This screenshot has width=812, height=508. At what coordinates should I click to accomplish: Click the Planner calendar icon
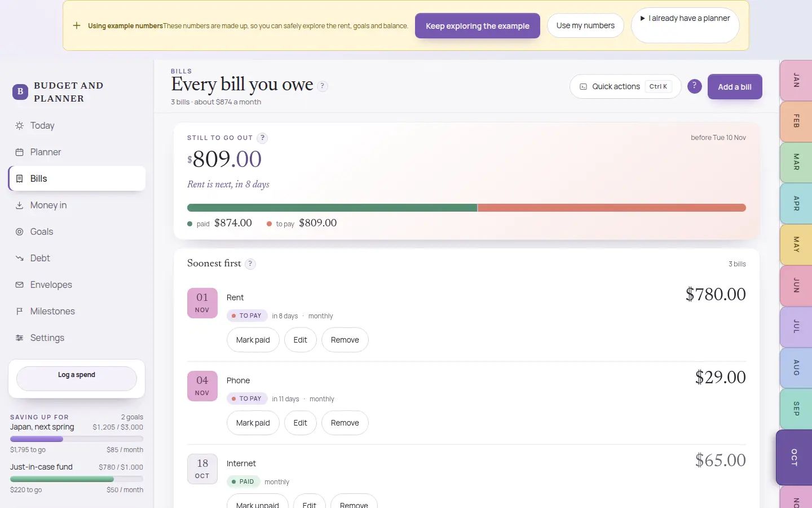19,152
